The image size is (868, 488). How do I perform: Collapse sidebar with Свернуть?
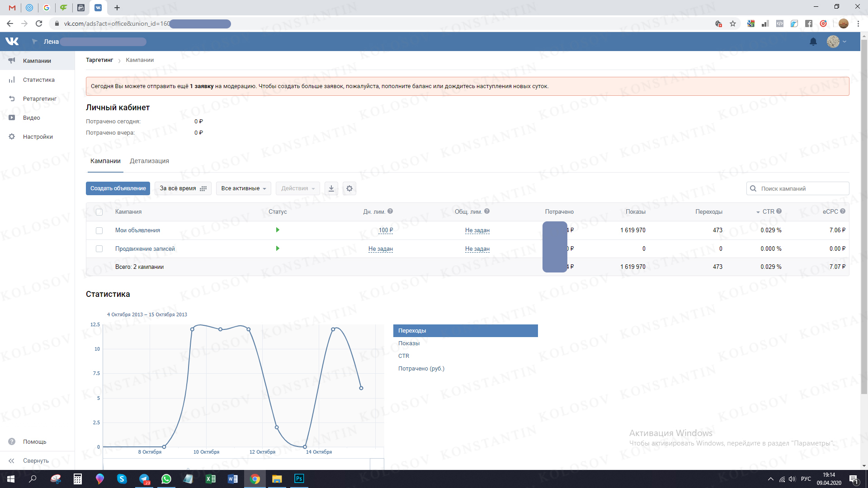pyautogui.click(x=35, y=460)
